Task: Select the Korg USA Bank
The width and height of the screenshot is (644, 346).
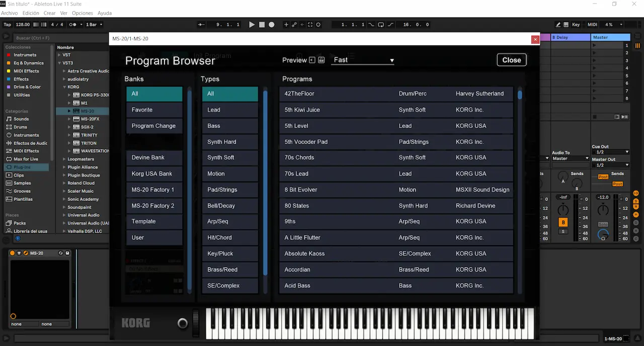Action: click(x=154, y=174)
